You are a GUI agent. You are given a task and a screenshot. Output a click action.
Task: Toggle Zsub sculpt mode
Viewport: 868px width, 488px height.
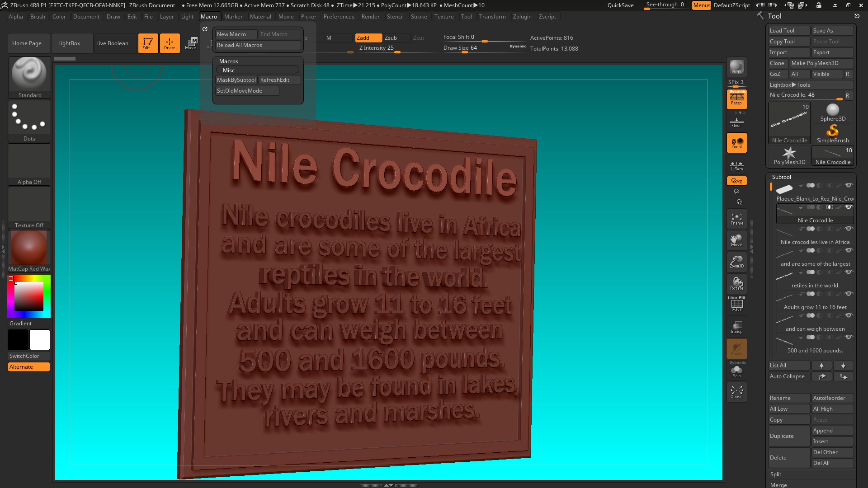[x=396, y=38]
